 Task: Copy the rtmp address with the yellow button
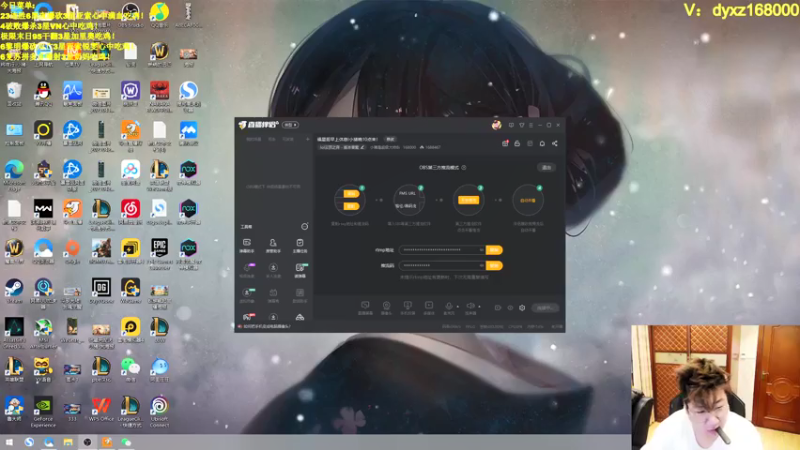pyautogui.click(x=494, y=250)
